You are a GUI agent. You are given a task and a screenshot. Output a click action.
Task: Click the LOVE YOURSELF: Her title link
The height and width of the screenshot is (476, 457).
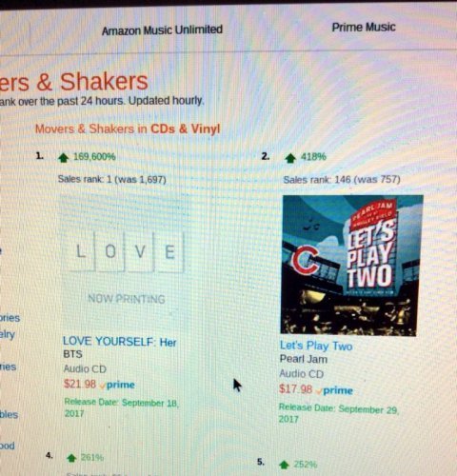pos(120,342)
